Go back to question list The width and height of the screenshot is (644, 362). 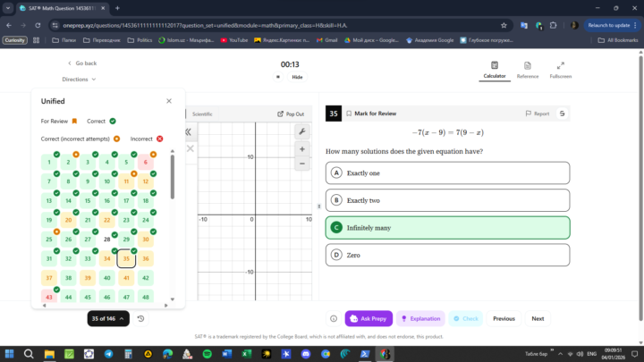click(x=82, y=63)
